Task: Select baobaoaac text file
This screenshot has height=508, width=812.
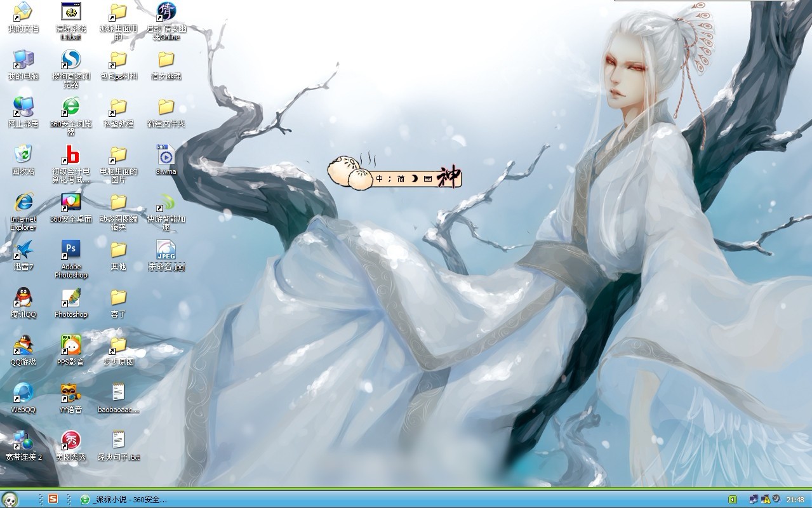Action: [119, 398]
